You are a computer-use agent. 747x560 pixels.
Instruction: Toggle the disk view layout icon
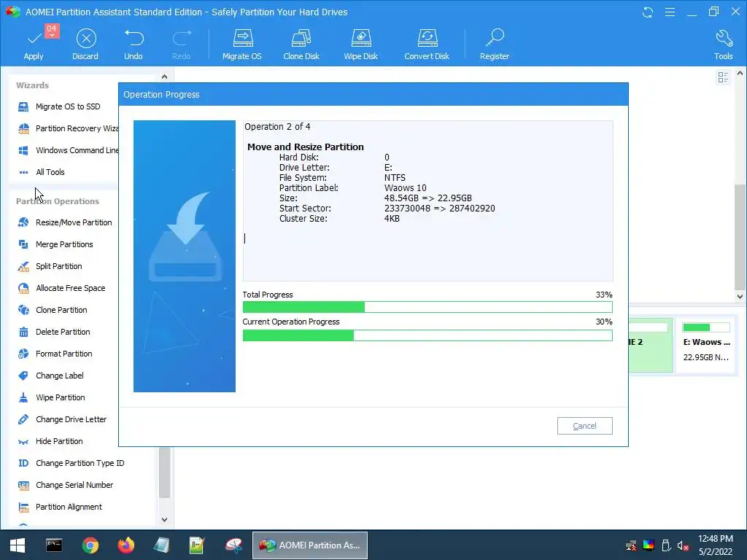click(723, 77)
